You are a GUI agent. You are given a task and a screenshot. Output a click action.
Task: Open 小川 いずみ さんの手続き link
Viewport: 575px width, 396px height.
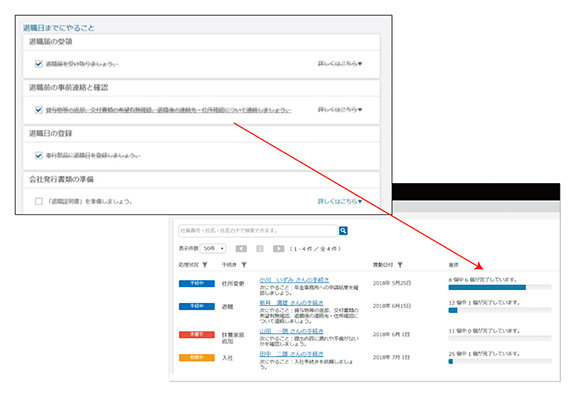point(294,280)
